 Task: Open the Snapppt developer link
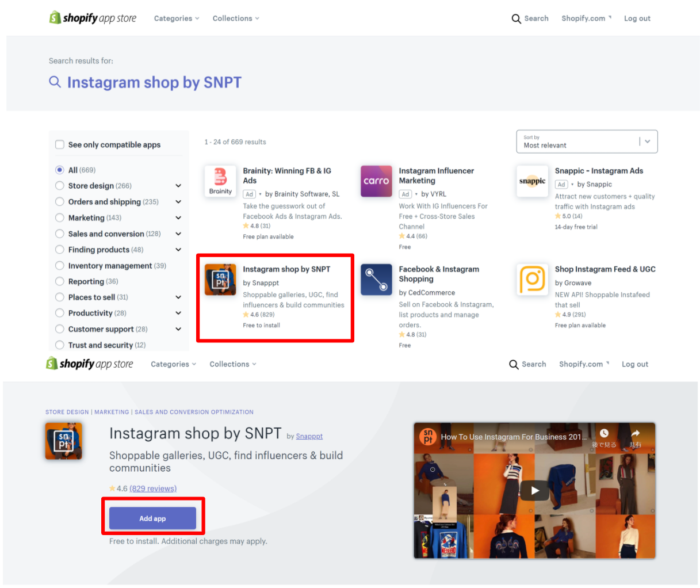pyautogui.click(x=309, y=436)
